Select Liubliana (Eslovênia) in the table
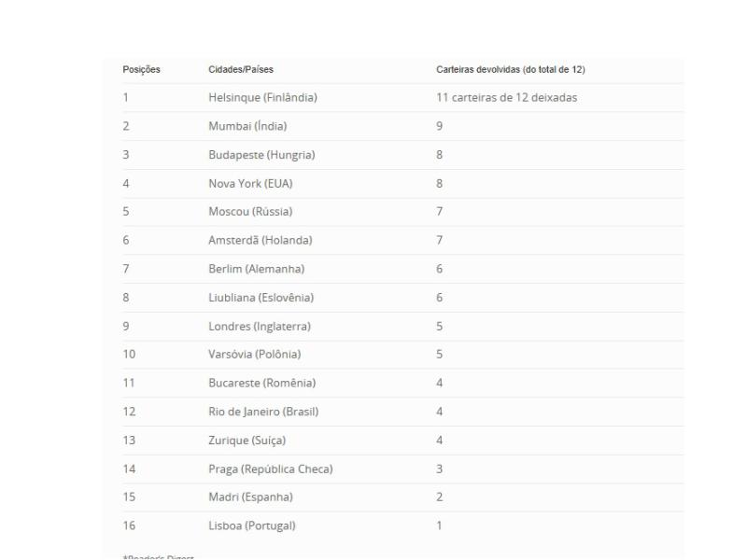Image resolution: width=747 pixels, height=560 pixels. coord(261,298)
